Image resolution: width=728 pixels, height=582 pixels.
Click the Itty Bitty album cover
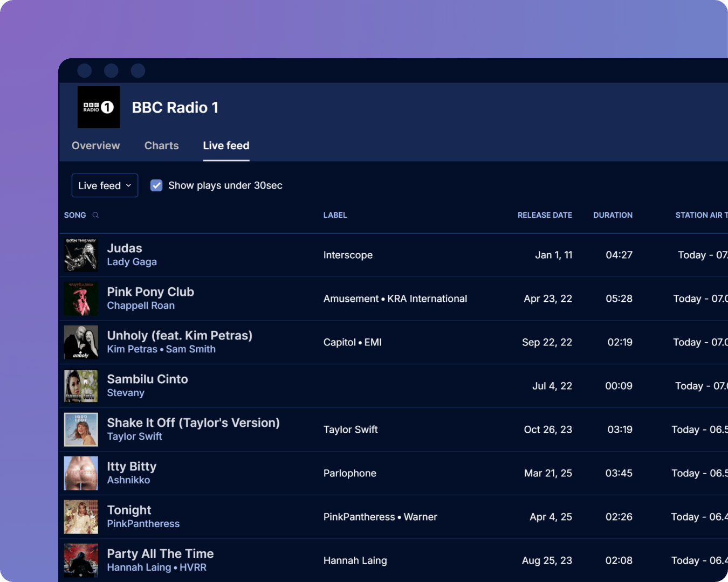tap(80, 473)
